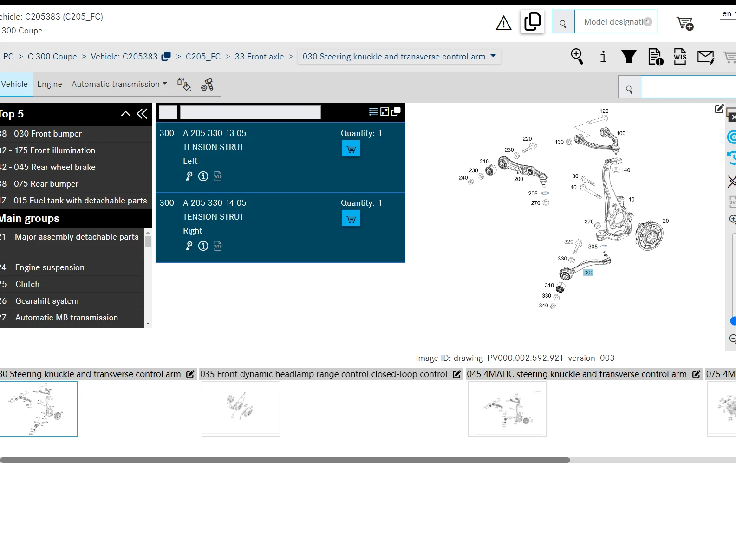Open the 175 Front illumination Top 5 entry

tap(76, 150)
